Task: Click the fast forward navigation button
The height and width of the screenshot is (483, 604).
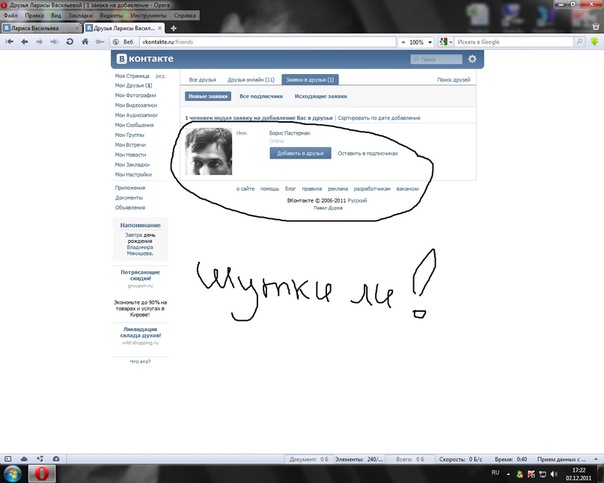Action: click(x=54, y=42)
